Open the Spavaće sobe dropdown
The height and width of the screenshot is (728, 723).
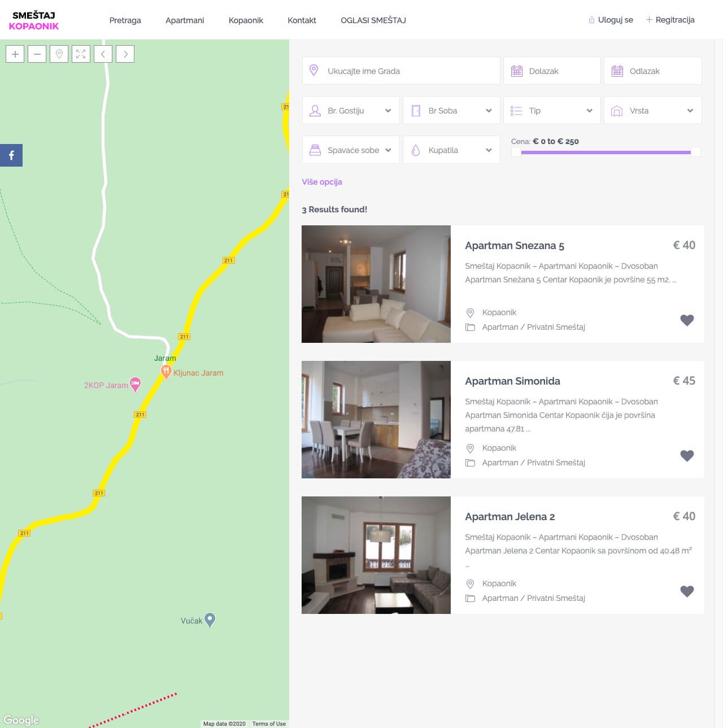click(351, 150)
